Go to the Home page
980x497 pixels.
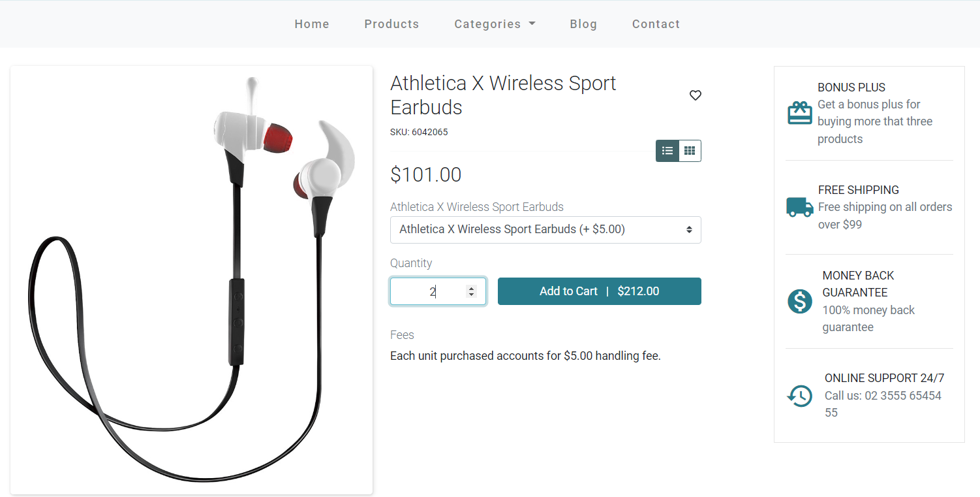click(x=312, y=24)
